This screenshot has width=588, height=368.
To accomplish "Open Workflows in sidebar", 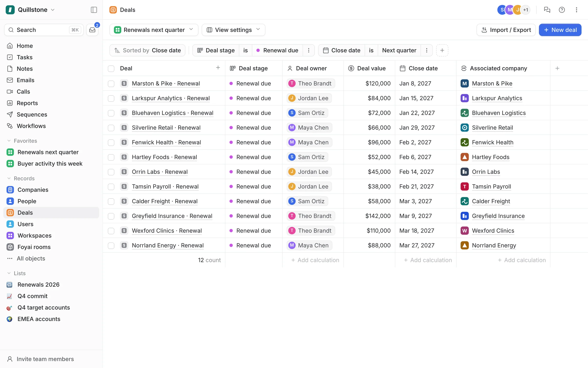I will [51, 126].
